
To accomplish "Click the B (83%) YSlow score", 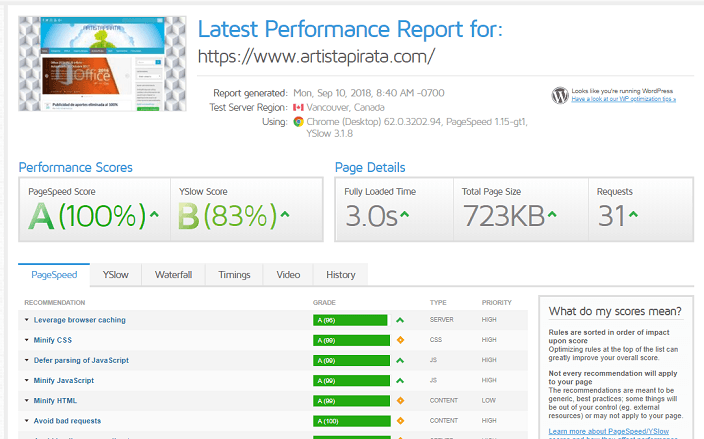I will tap(228, 216).
